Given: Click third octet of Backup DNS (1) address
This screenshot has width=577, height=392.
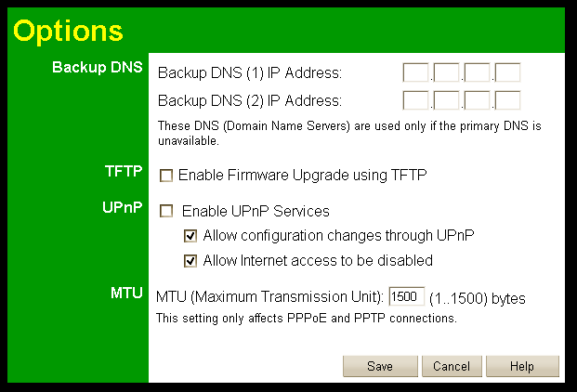Looking at the screenshot, I should [x=477, y=72].
